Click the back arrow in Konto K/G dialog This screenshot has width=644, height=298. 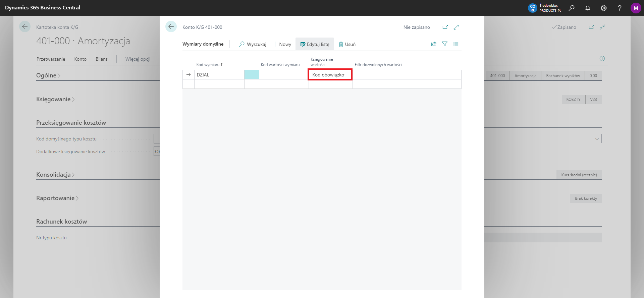tap(171, 27)
